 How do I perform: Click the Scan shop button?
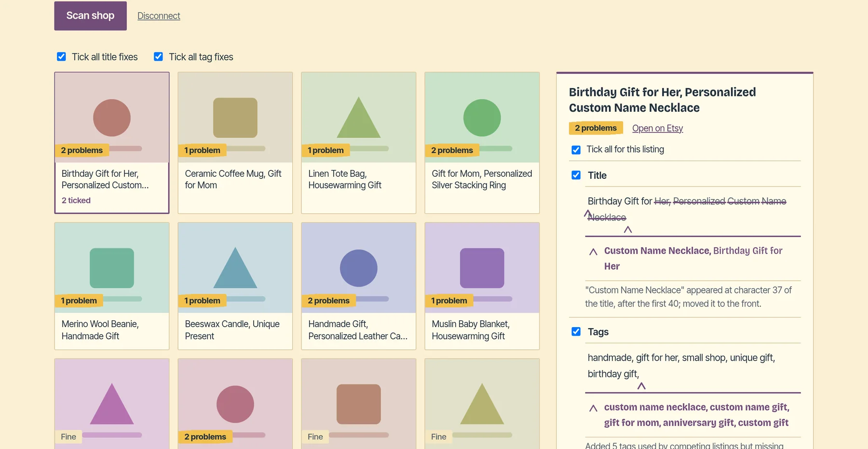[90, 16]
